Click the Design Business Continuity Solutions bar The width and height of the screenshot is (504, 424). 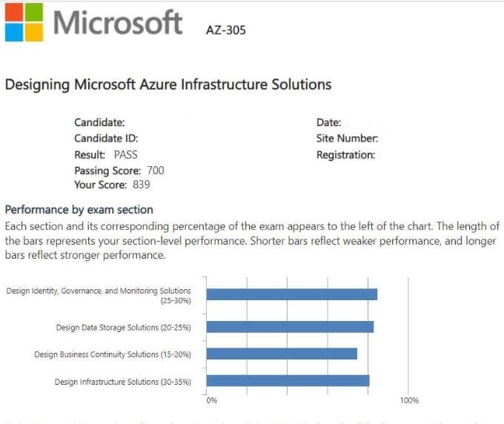pos(282,354)
